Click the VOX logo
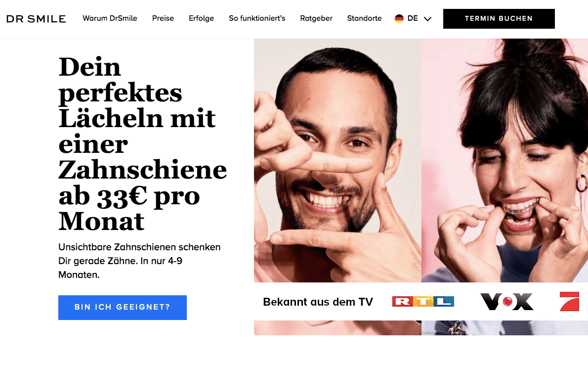The image size is (588, 367). [507, 302]
